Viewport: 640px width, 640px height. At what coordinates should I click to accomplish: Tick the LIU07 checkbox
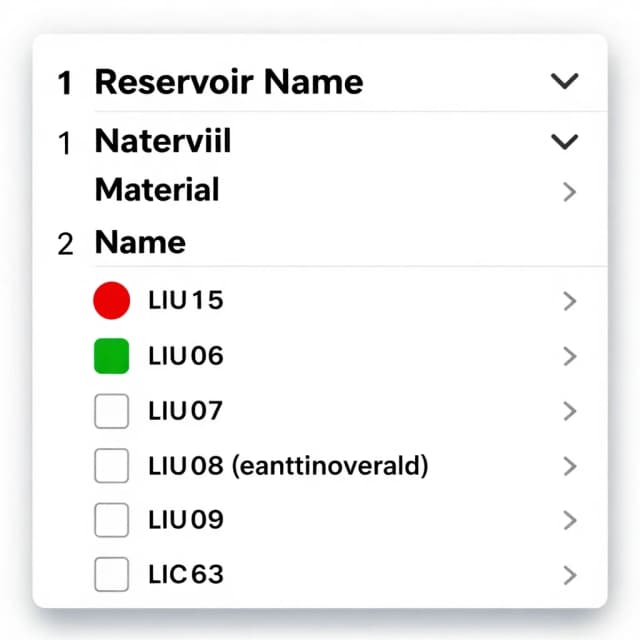click(x=111, y=411)
